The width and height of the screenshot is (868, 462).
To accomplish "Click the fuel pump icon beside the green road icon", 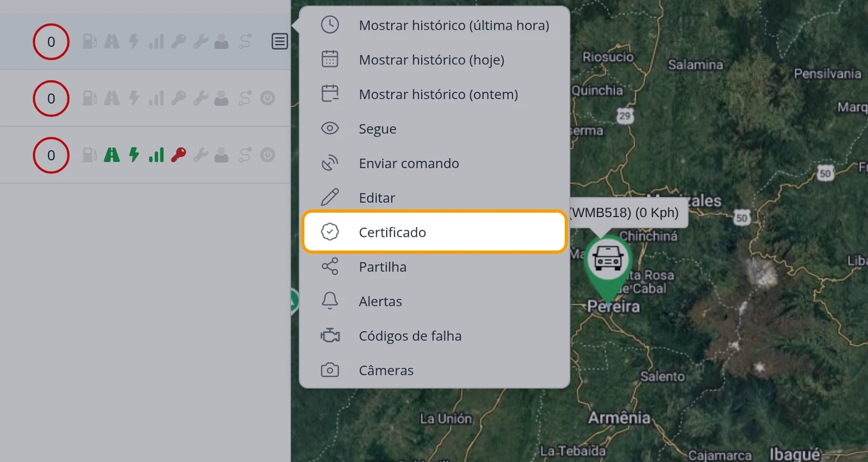I will 90,155.
